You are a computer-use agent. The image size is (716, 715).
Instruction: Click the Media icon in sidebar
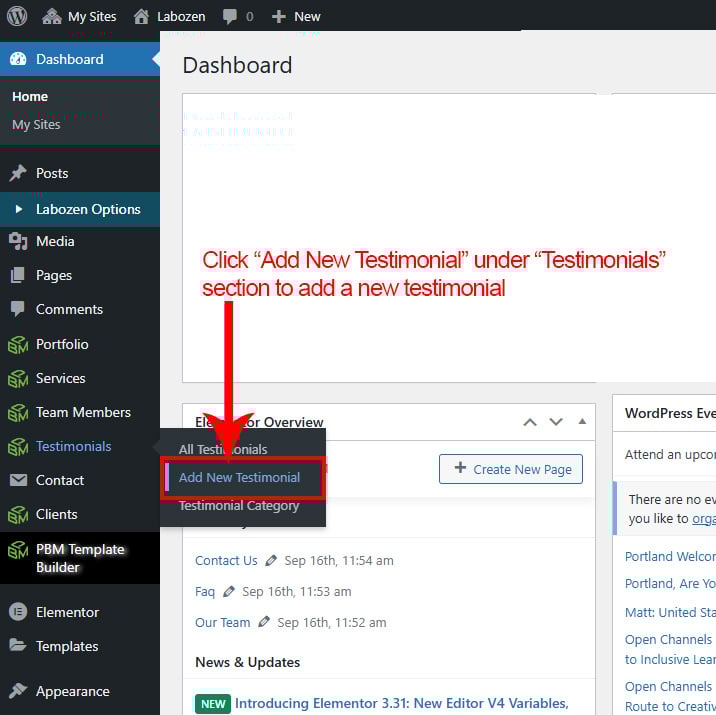click(x=18, y=241)
